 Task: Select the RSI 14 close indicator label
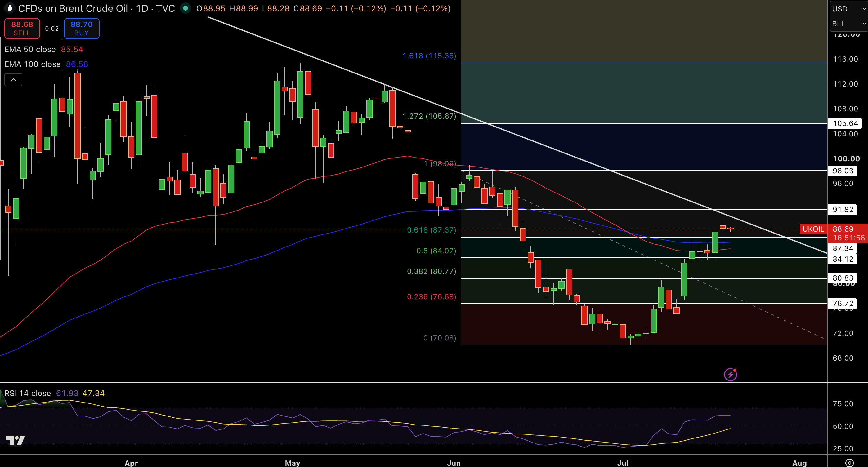click(x=28, y=393)
